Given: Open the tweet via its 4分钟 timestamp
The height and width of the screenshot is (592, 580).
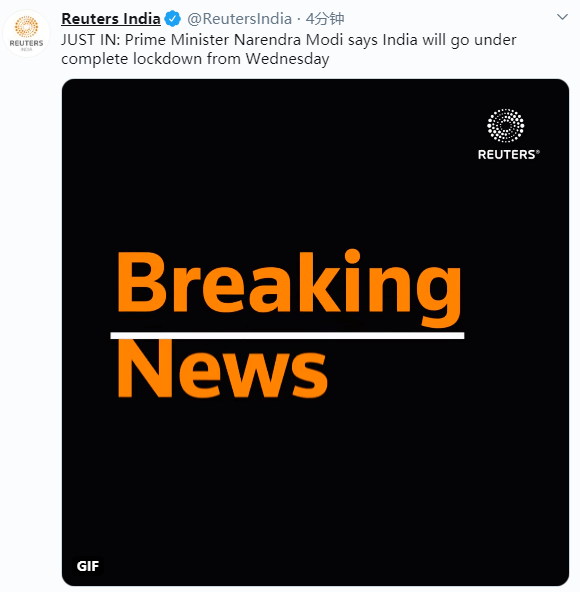Looking at the screenshot, I should point(325,18).
